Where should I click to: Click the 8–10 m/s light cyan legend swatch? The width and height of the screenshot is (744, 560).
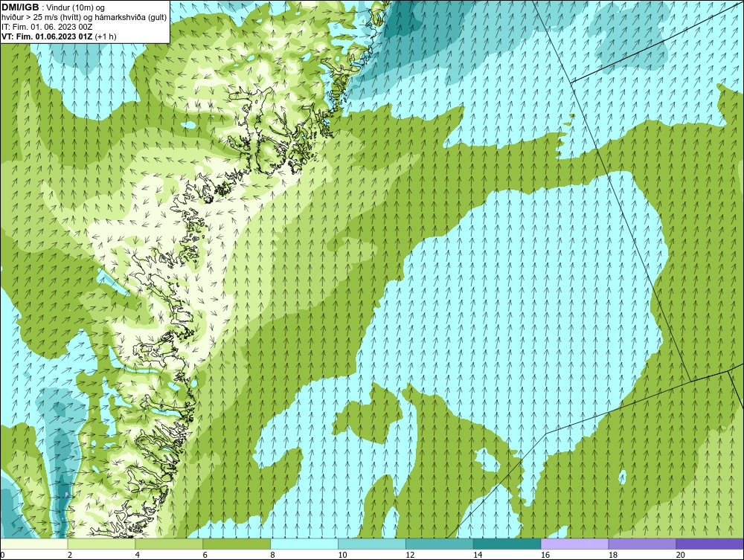[304, 544]
